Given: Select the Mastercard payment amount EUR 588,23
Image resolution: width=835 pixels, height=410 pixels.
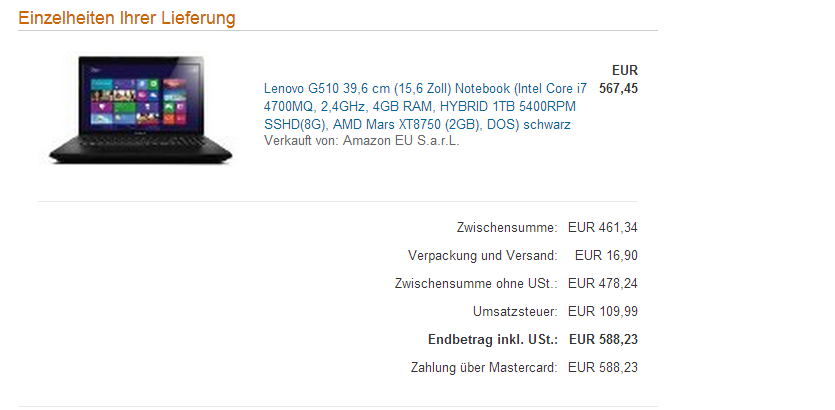Looking at the screenshot, I should 603,367.
